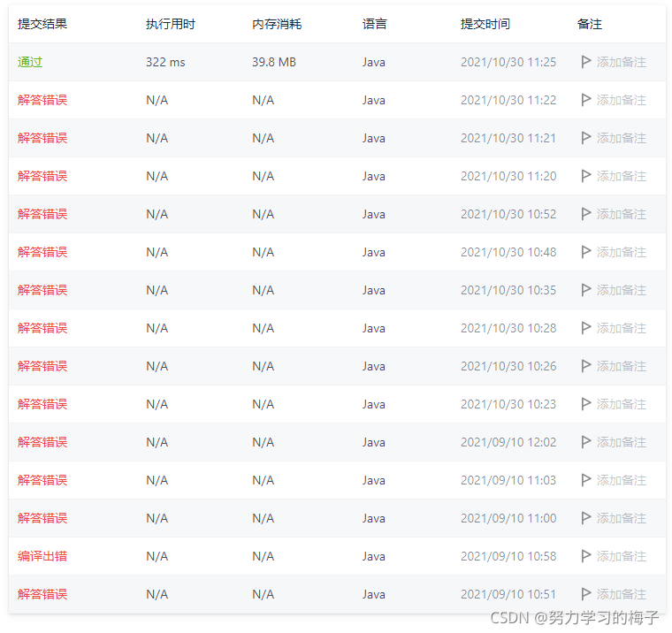Click the flag icon for the 10:35 submission

pos(586,290)
